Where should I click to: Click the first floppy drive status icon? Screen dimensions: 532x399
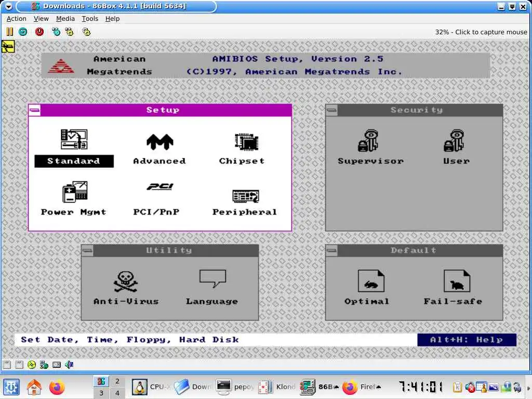pyautogui.click(x=7, y=365)
